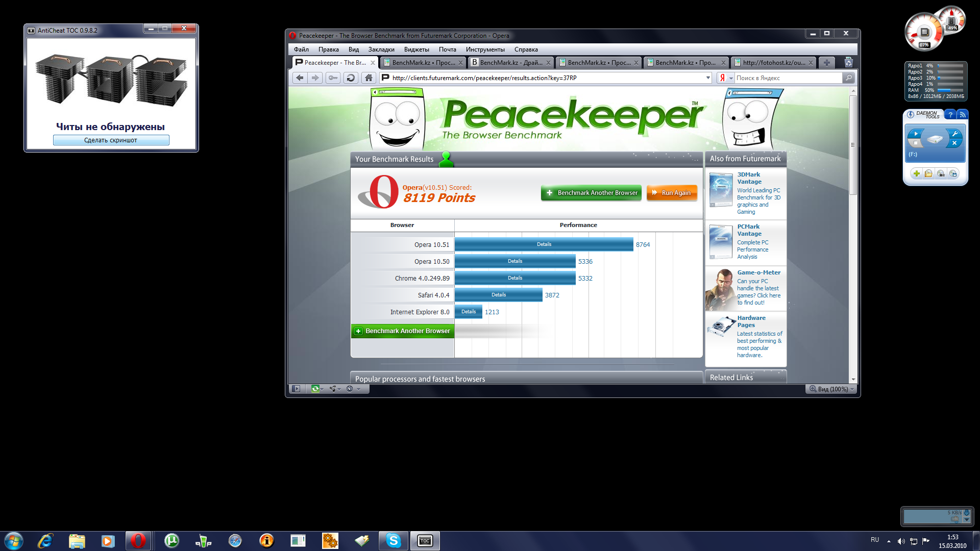Click DAEMON Tools green plus add icon
980x551 pixels.
coord(917,173)
